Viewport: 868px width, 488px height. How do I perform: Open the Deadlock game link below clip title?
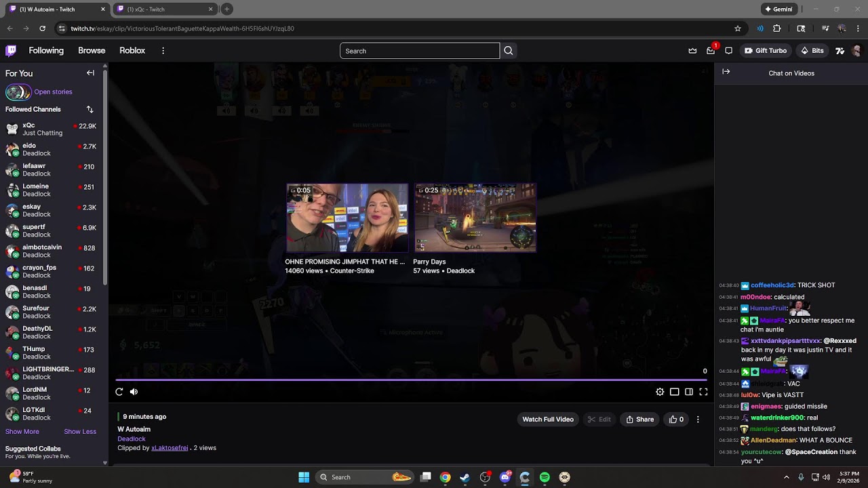pyautogui.click(x=132, y=439)
